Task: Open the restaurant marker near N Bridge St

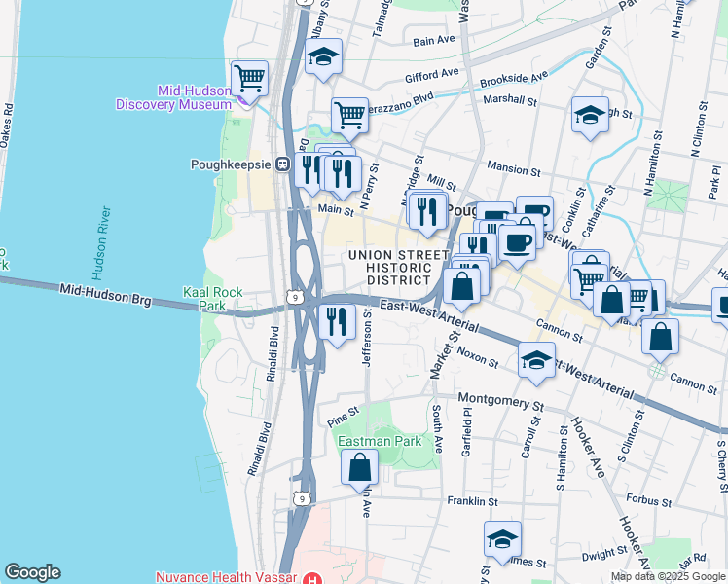Action: (x=427, y=212)
